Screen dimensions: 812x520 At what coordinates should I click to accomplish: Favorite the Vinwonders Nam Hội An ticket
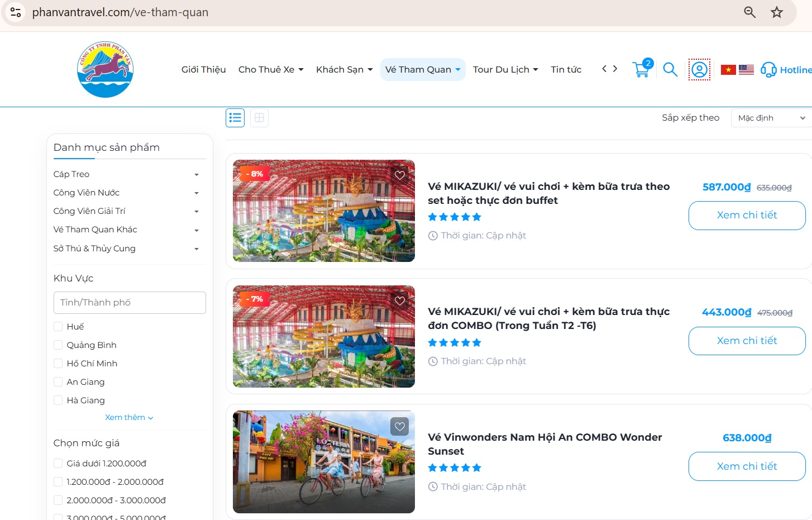tap(400, 427)
